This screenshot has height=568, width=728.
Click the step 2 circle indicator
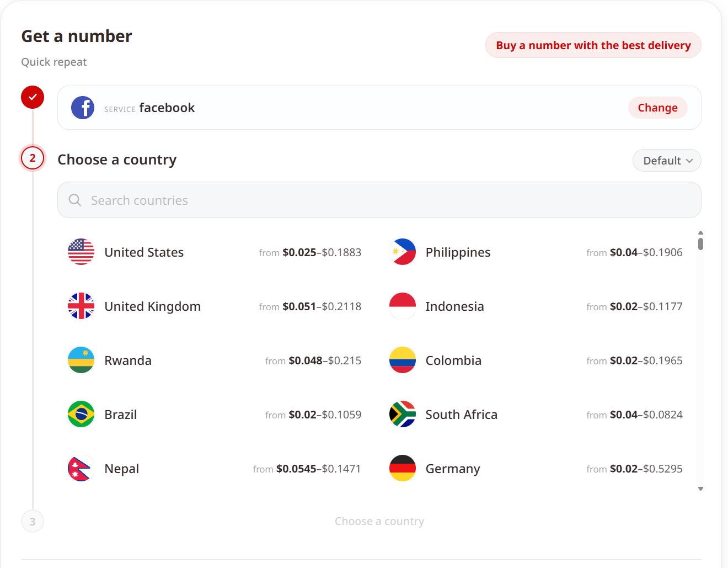click(x=33, y=158)
